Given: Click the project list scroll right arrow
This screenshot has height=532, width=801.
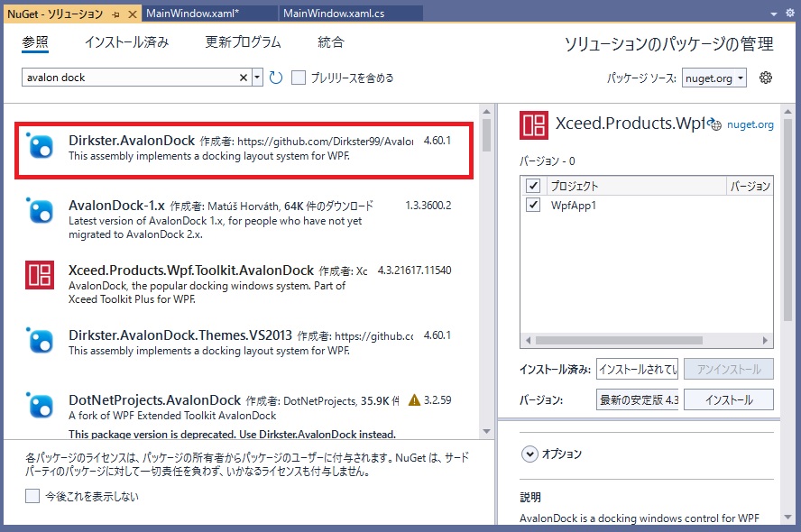Looking at the screenshot, I should click(765, 340).
